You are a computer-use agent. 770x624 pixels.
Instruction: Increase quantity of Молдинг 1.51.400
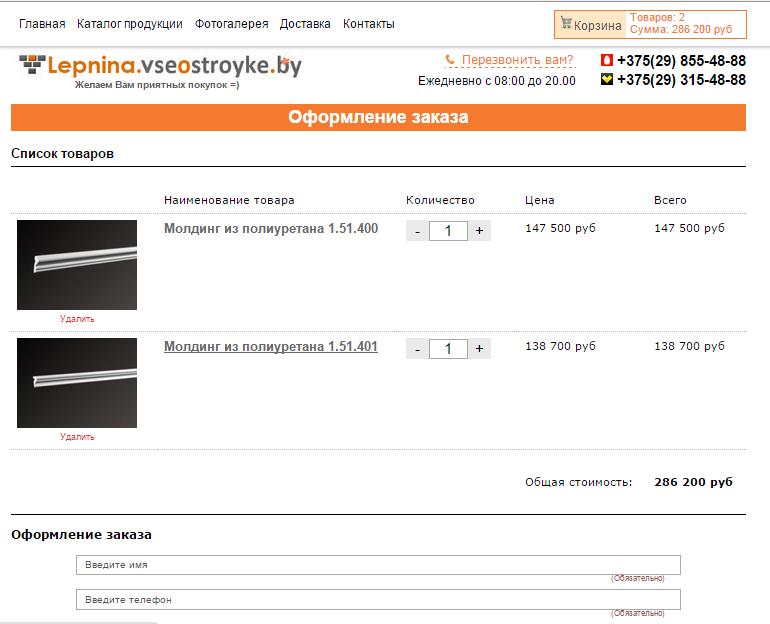click(x=480, y=231)
